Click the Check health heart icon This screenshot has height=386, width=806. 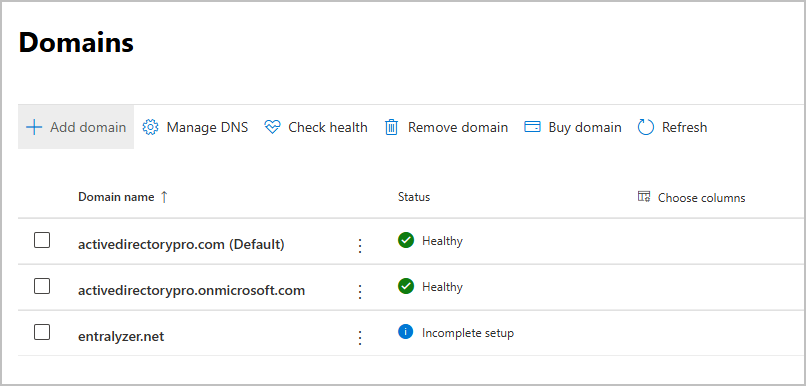(272, 127)
